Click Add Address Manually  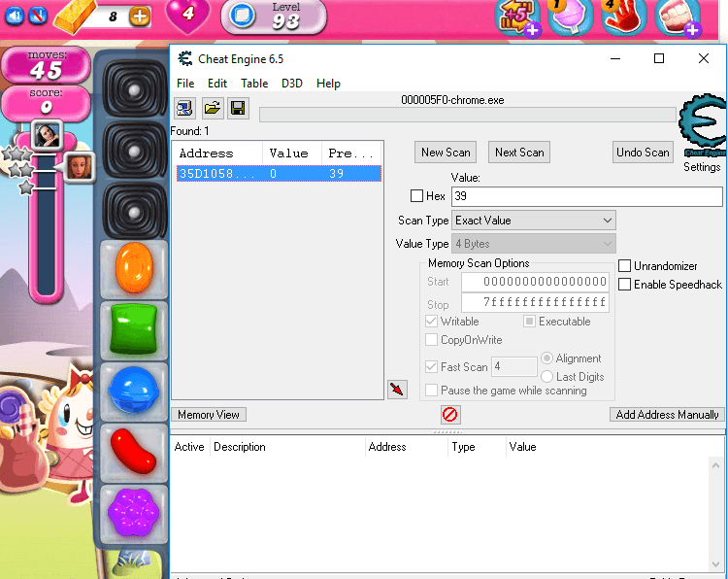click(667, 415)
